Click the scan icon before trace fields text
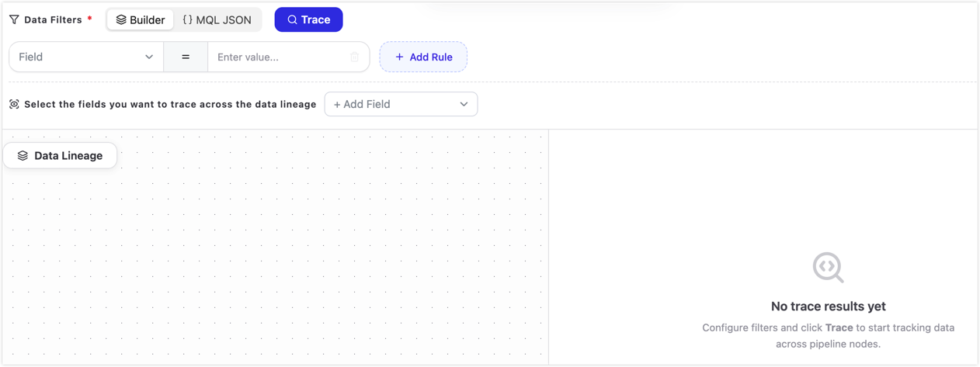The height and width of the screenshot is (367, 980). tap(14, 104)
